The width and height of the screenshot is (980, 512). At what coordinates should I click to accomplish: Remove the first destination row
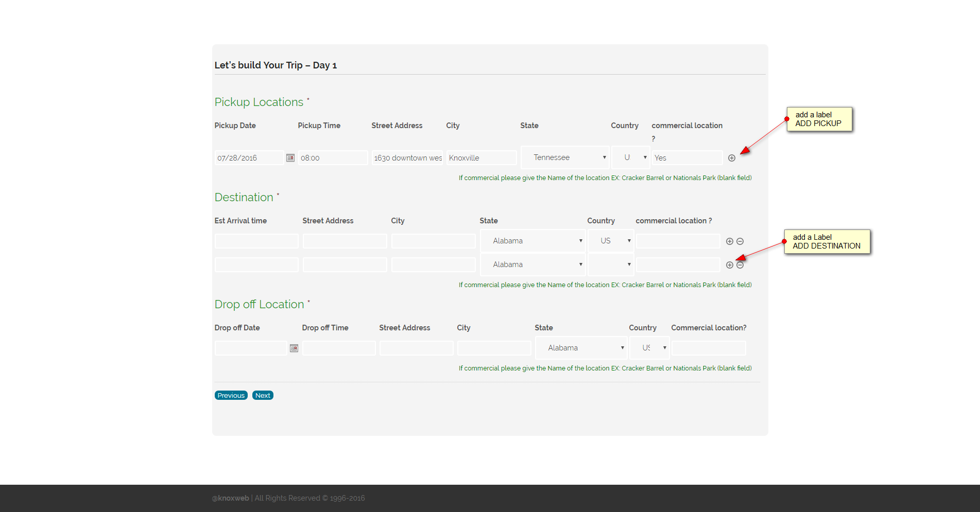(740, 241)
